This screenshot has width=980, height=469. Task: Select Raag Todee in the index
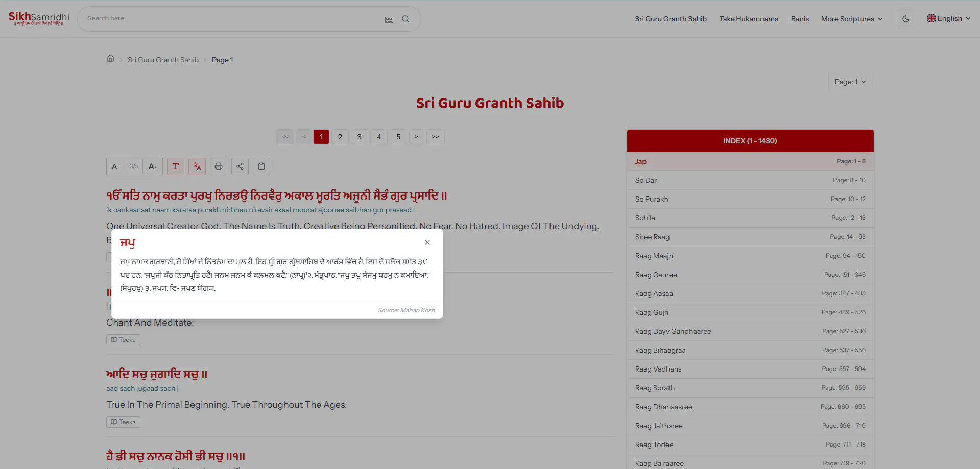point(750,445)
